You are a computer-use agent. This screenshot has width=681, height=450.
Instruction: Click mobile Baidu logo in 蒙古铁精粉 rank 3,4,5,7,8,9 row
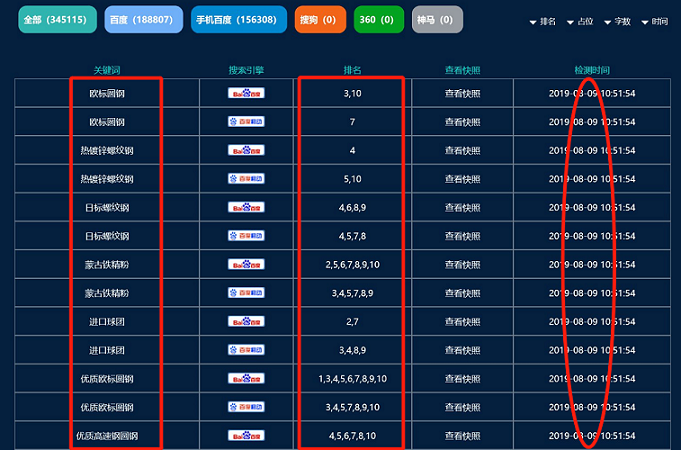tap(246, 293)
